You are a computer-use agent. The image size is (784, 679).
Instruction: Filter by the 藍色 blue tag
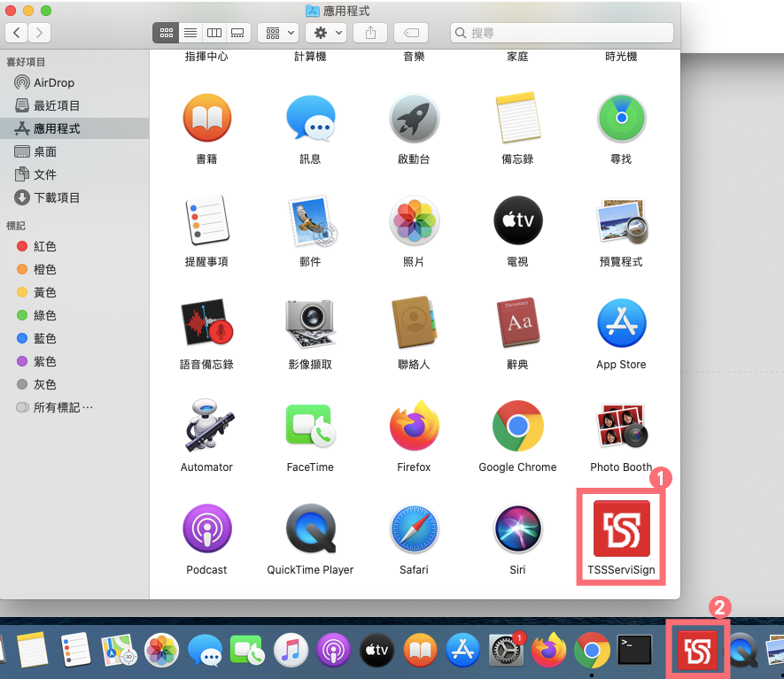click(x=74, y=338)
